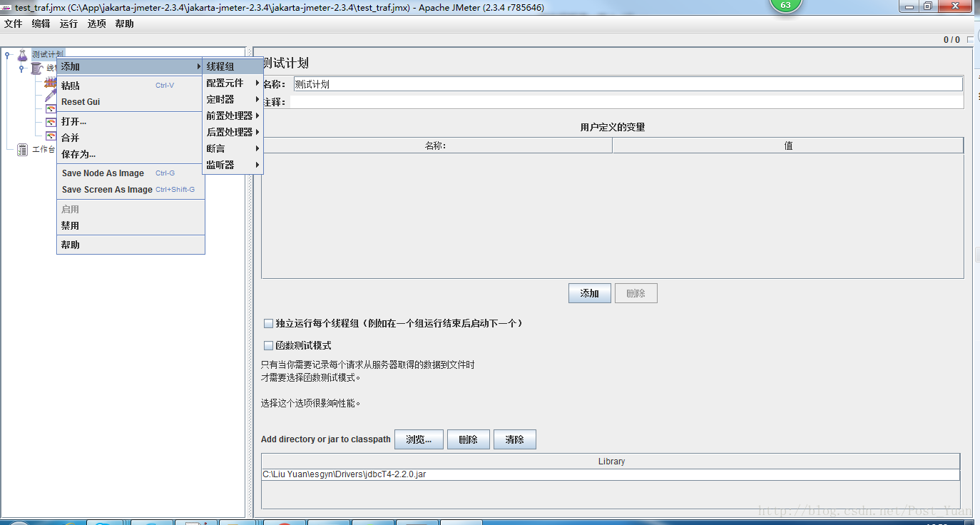
Task: Select the 工作台 tree node
Action: click(44, 149)
